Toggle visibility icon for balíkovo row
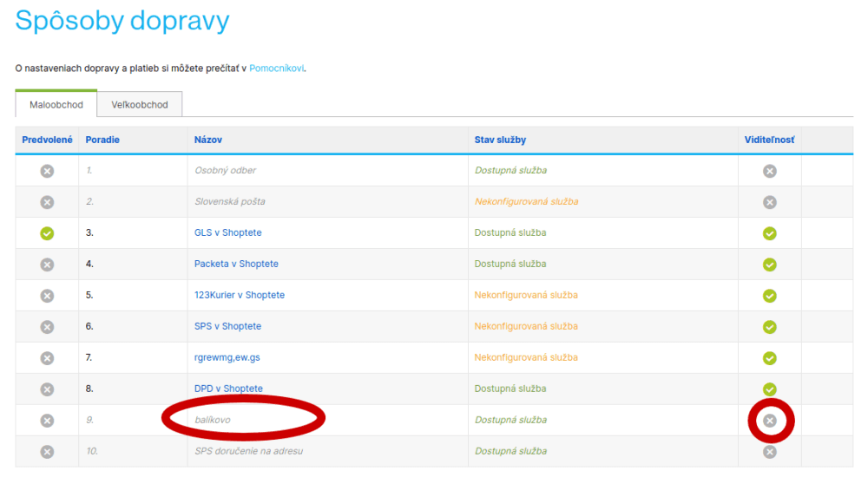Image resolution: width=868 pixels, height=477 pixels. [769, 421]
